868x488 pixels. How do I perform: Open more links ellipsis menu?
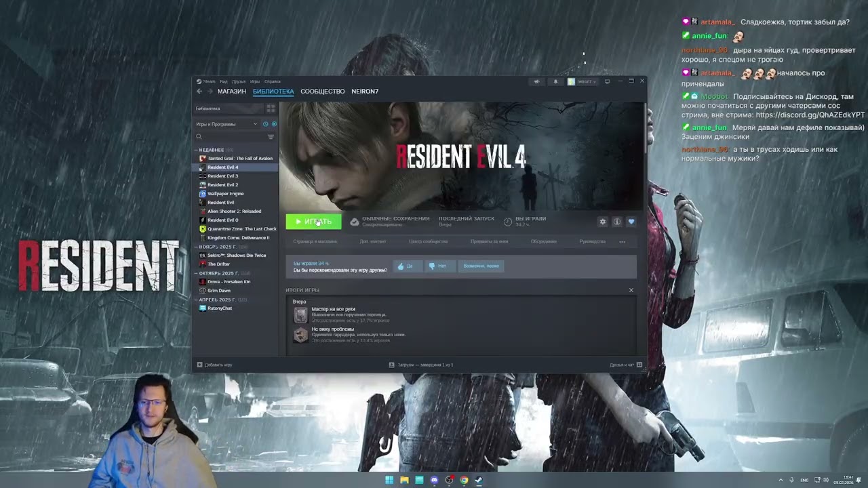(622, 241)
